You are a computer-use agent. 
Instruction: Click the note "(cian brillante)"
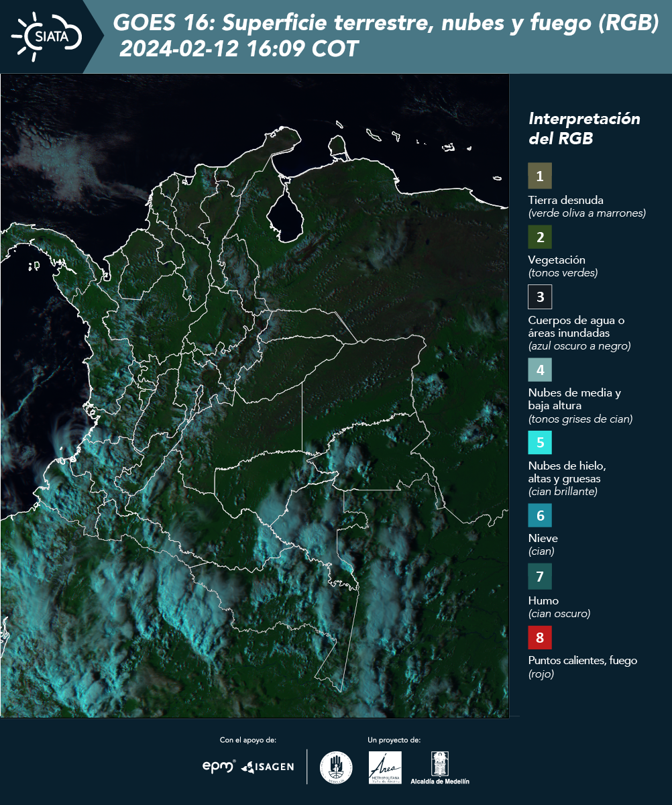(563, 492)
